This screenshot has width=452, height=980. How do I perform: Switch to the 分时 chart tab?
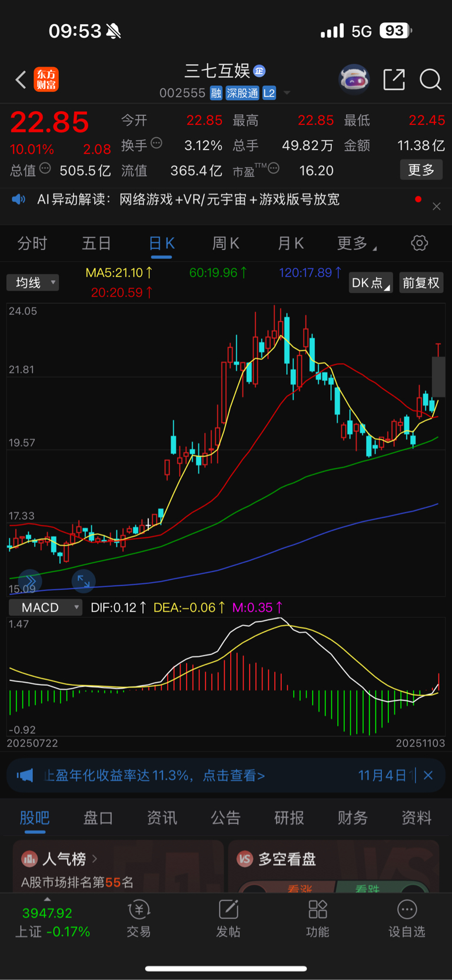point(32,243)
